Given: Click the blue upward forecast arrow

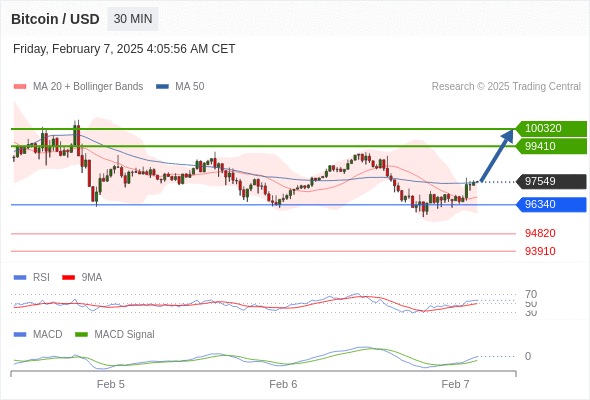Looking at the screenshot, I should 497,156.
